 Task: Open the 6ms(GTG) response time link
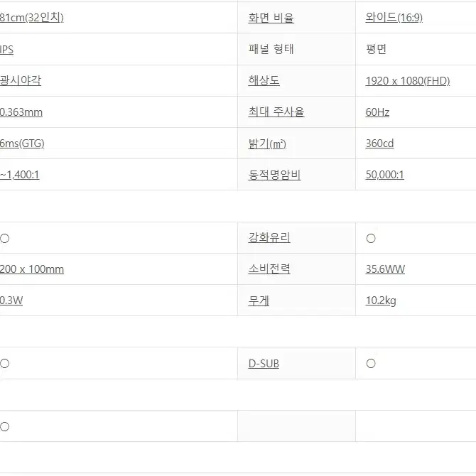click(x=22, y=144)
